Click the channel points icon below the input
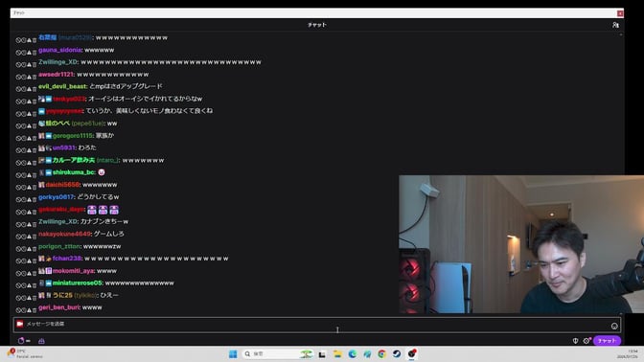 tap(21, 341)
